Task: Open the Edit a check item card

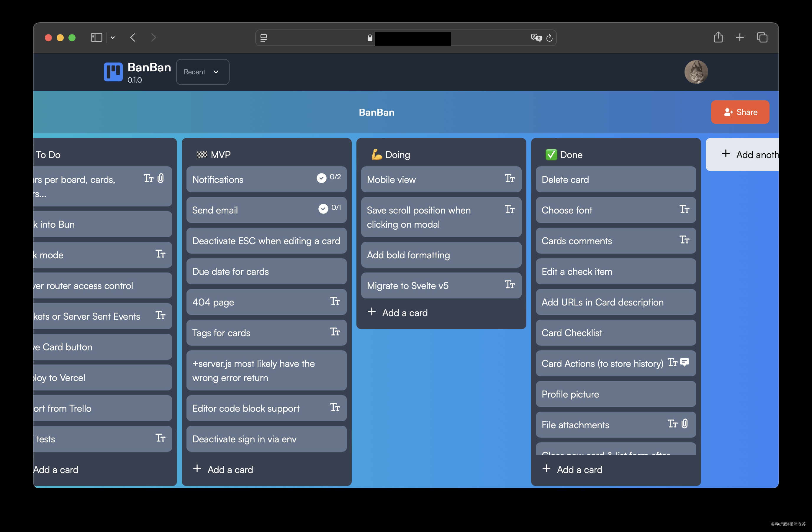Action: [616, 272]
